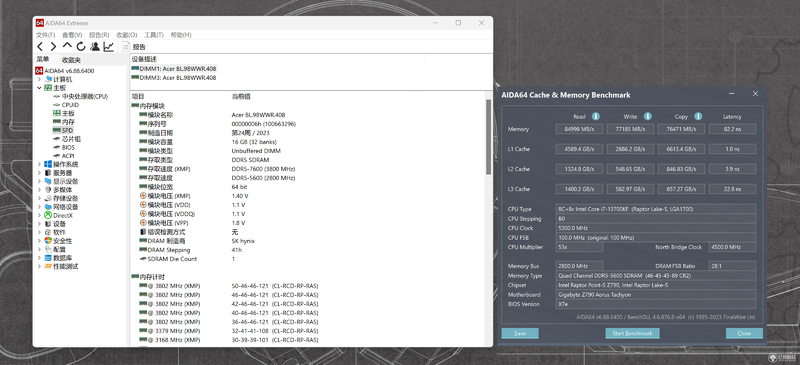The height and width of the screenshot is (365, 800).
Task: Open the 工具(T) menu
Action: click(x=154, y=35)
